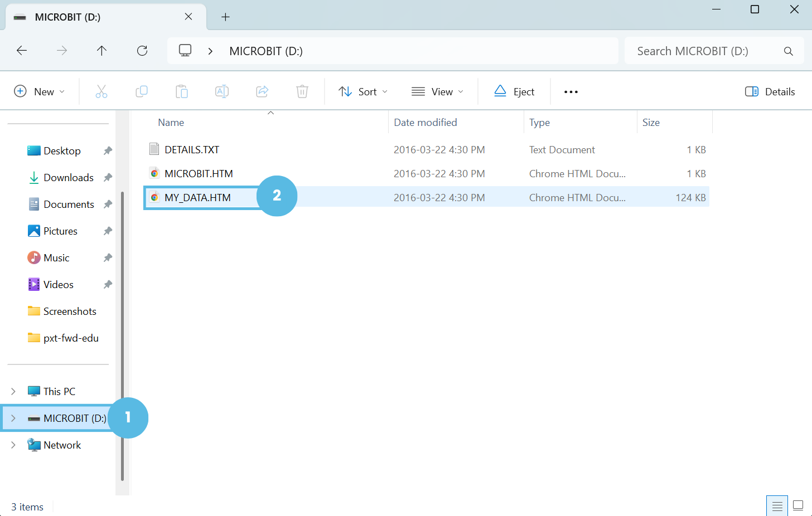Click the MICROBIT (D:) breadcrumb in address bar
The width and height of the screenshot is (812, 516).
coord(266,51)
